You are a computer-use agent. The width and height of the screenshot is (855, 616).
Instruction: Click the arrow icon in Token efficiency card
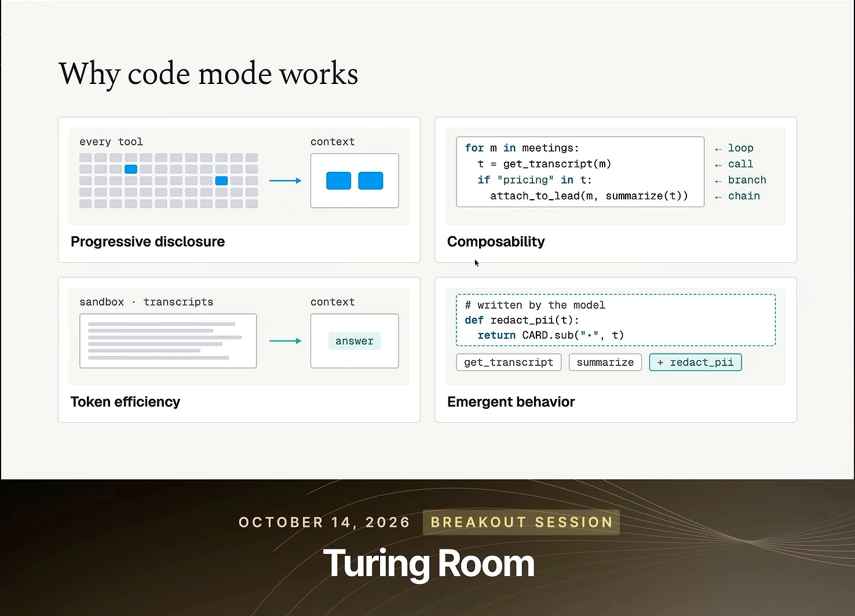click(x=285, y=341)
